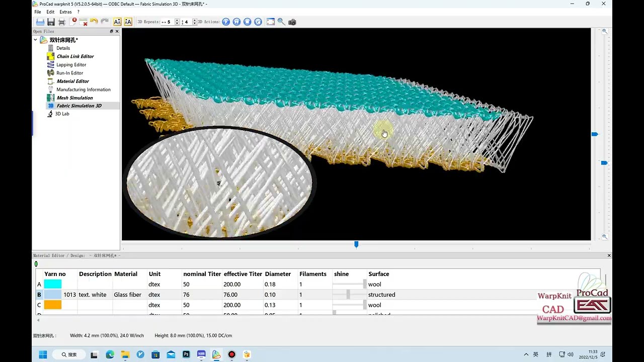
Task: Click the 3D stop action button
Action: click(x=247, y=22)
